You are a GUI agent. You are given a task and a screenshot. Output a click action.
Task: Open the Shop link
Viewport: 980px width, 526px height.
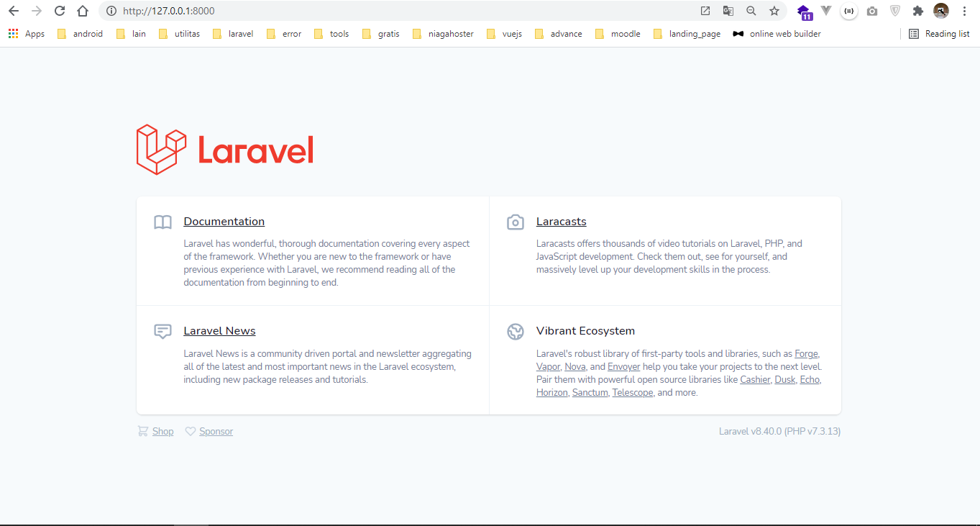click(x=162, y=432)
